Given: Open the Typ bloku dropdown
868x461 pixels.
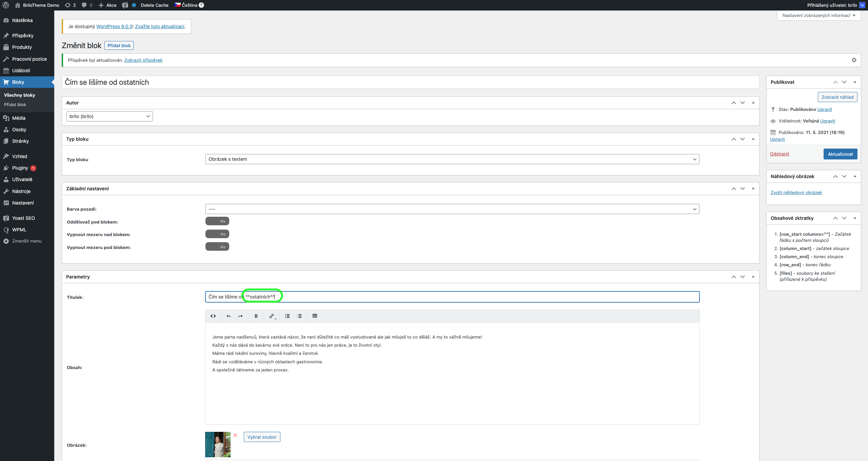Looking at the screenshot, I should [x=452, y=159].
